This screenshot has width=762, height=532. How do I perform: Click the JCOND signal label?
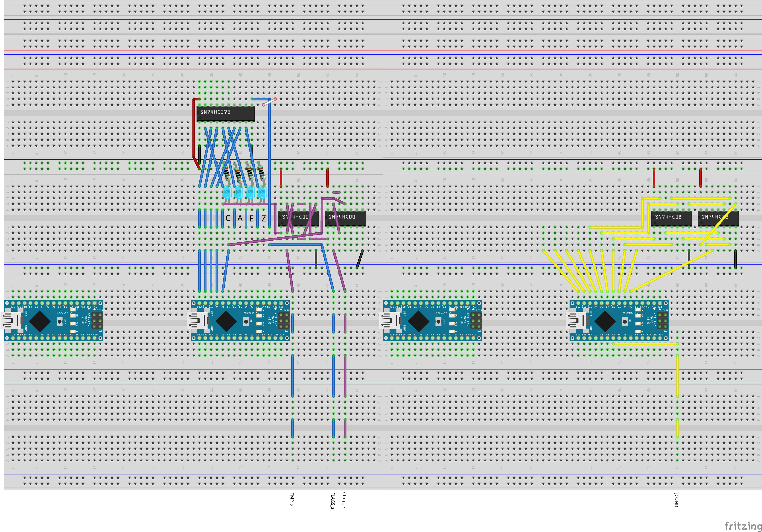coord(676,499)
